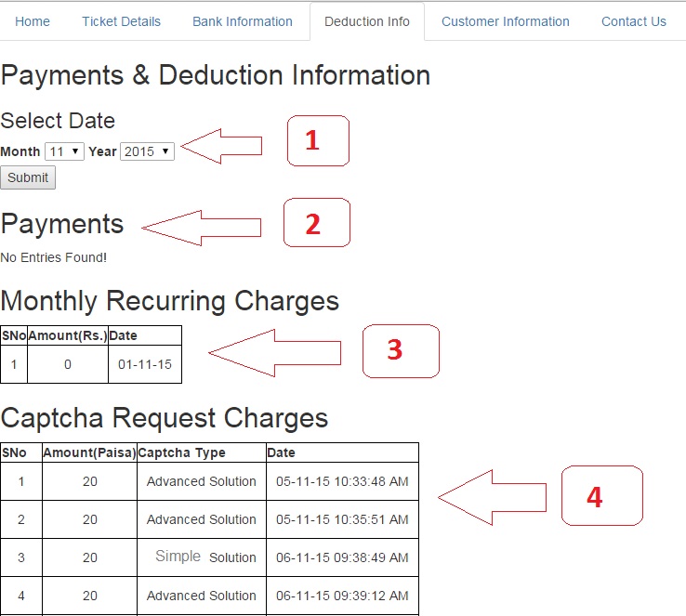Open the Bank Information tab
Image resolution: width=686 pixels, height=616 pixels.
point(243,21)
